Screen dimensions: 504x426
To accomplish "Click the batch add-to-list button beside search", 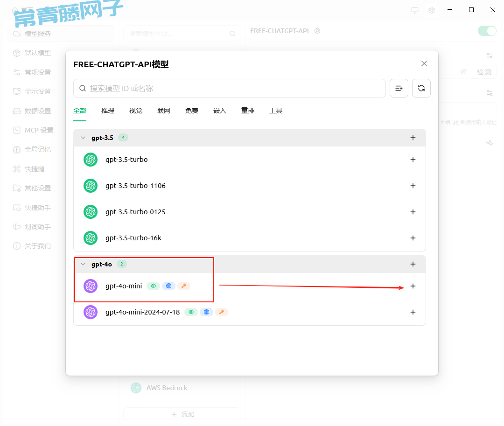I will (x=399, y=88).
